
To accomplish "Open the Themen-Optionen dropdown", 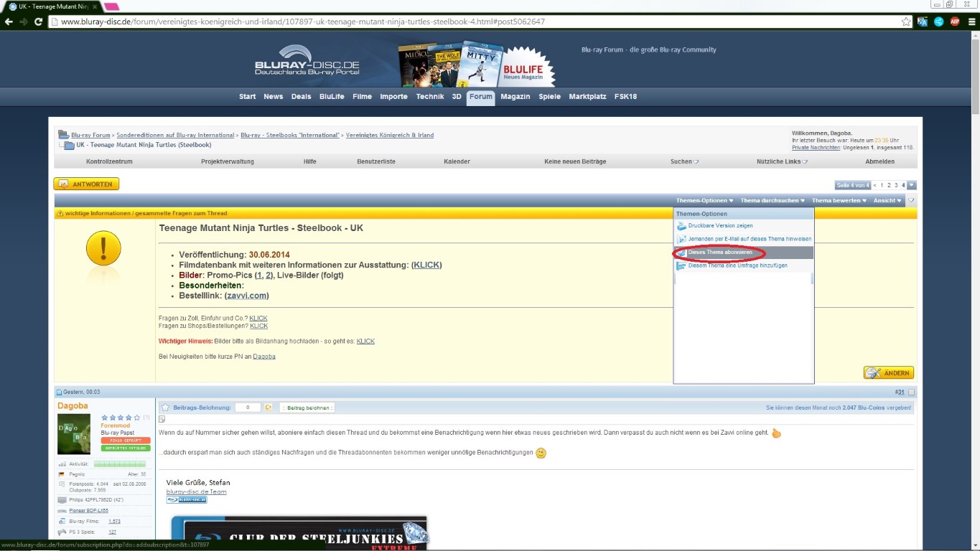I will [705, 201].
